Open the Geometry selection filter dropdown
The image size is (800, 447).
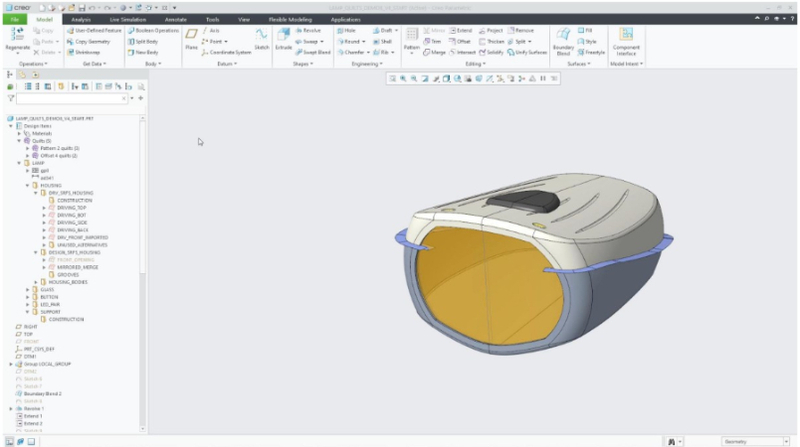(x=754, y=441)
